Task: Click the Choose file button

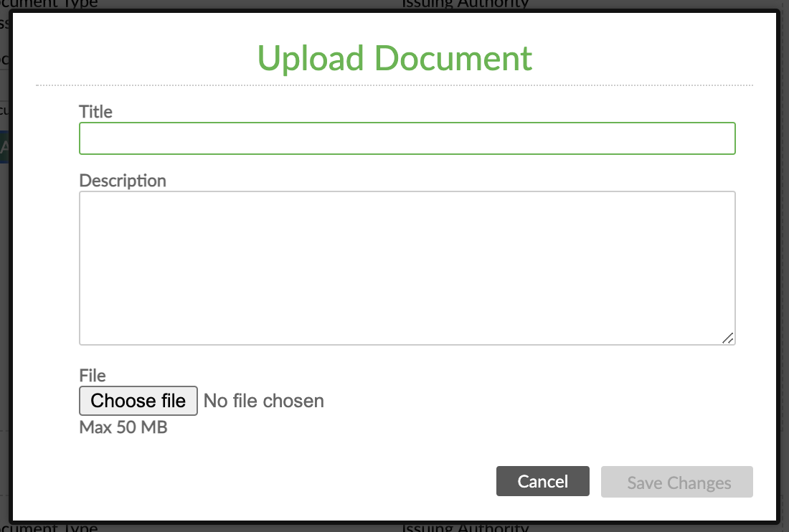Action: point(138,400)
